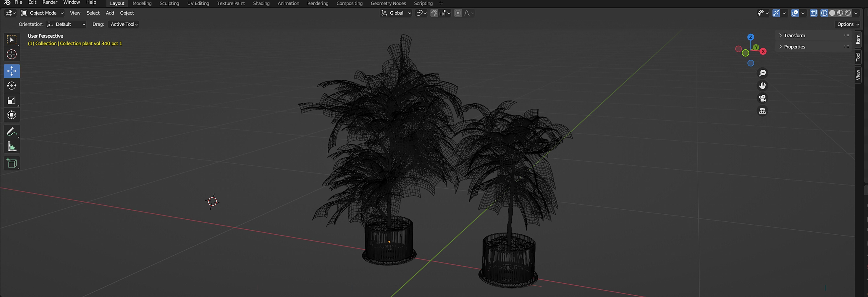Click the Zoom magnifier viewport icon
Viewport: 868px width, 297px height.
[762, 73]
